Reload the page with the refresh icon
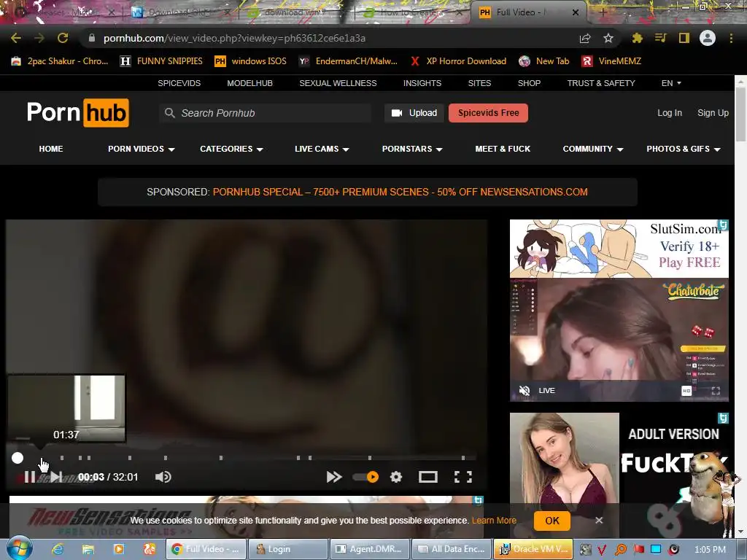The width and height of the screenshot is (747, 560). click(x=63, y=38)
